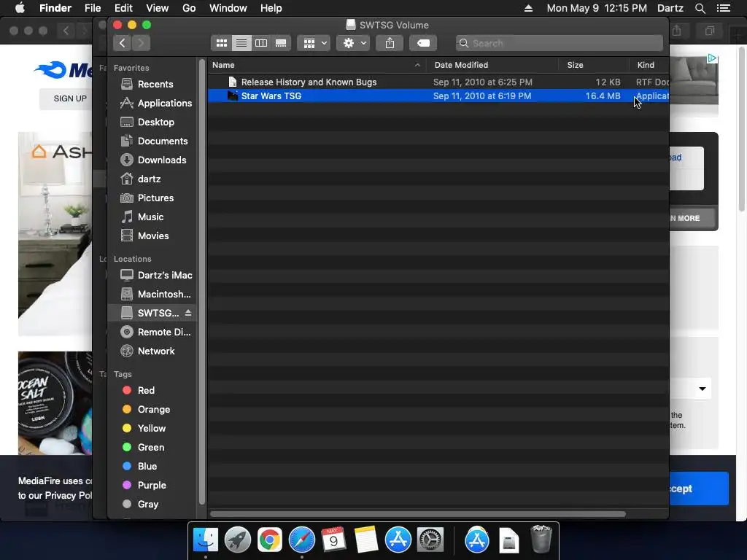The image size is (747, 560).
Task: Open the View menu
Action: tap(158, 8)
